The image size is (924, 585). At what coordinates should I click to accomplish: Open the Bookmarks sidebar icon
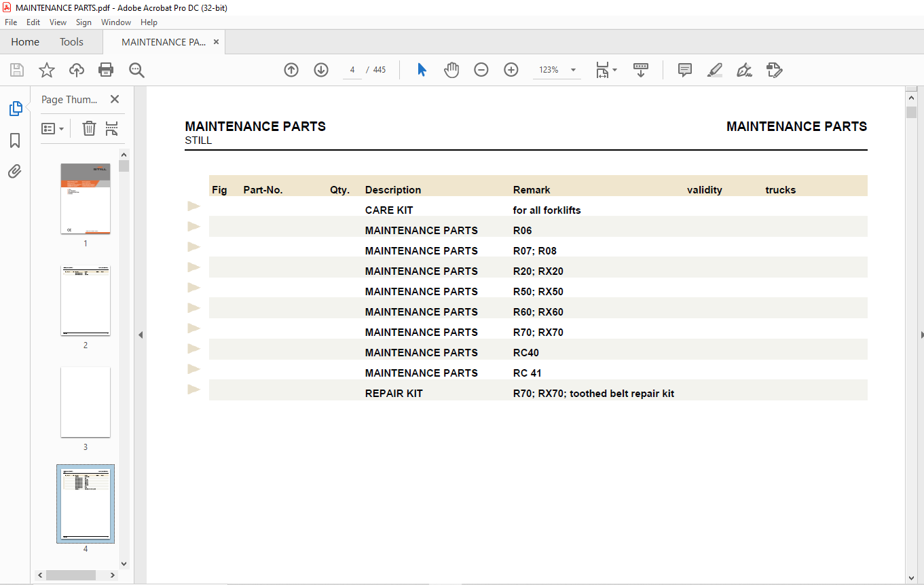(x=15, y=140)
